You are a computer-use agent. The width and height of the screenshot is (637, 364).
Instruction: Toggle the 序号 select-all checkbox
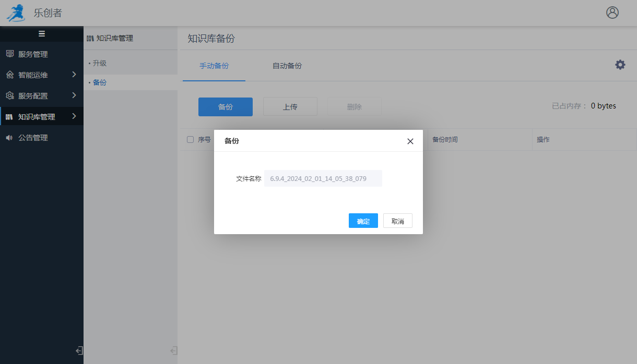coord(190,139)
